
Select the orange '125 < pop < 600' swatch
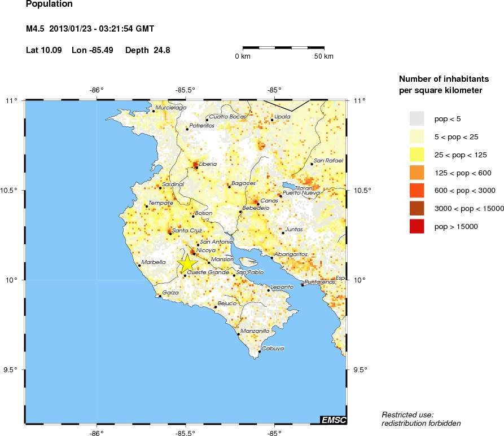click(x=417, y=173)
